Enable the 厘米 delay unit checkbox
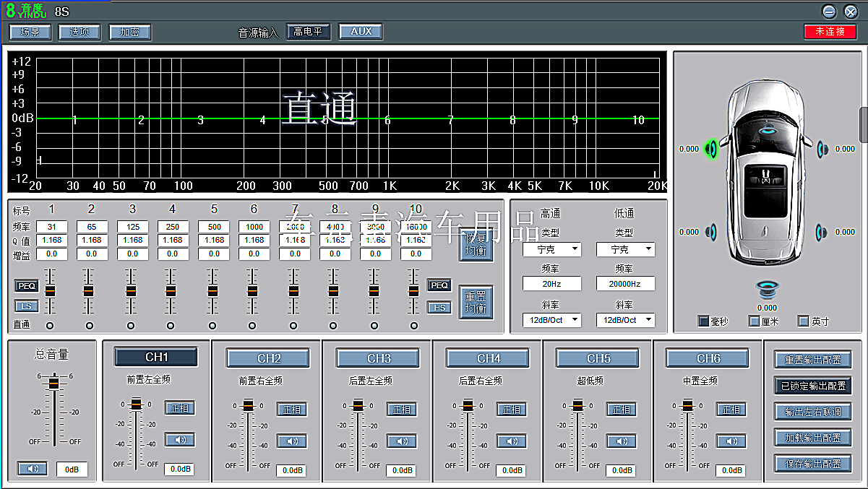Viewport: 868px width, 489px height. coord(755,321)
